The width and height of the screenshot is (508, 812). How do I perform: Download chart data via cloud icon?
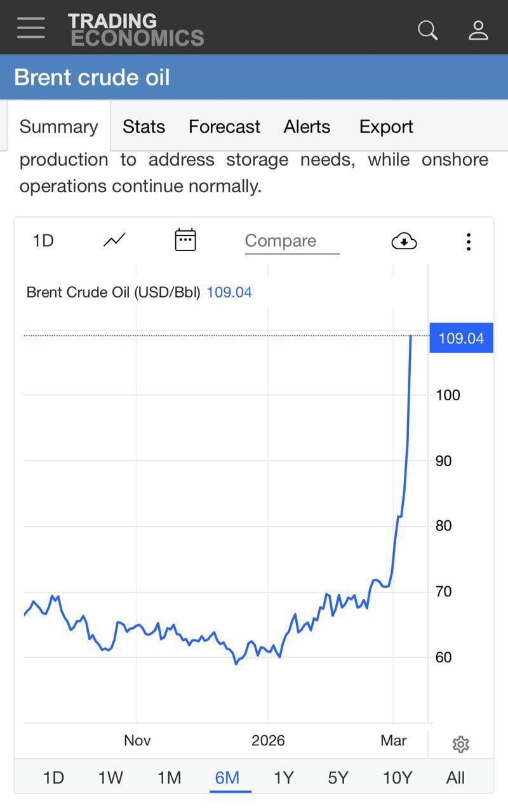point(404,241)
